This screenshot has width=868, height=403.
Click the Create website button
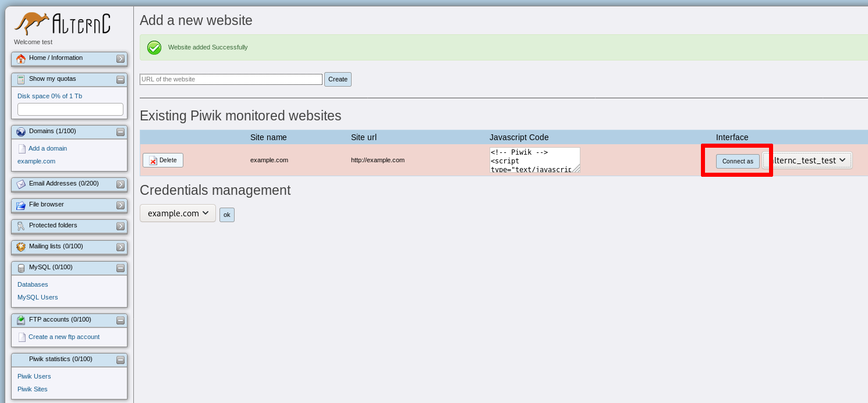point(338,79)
